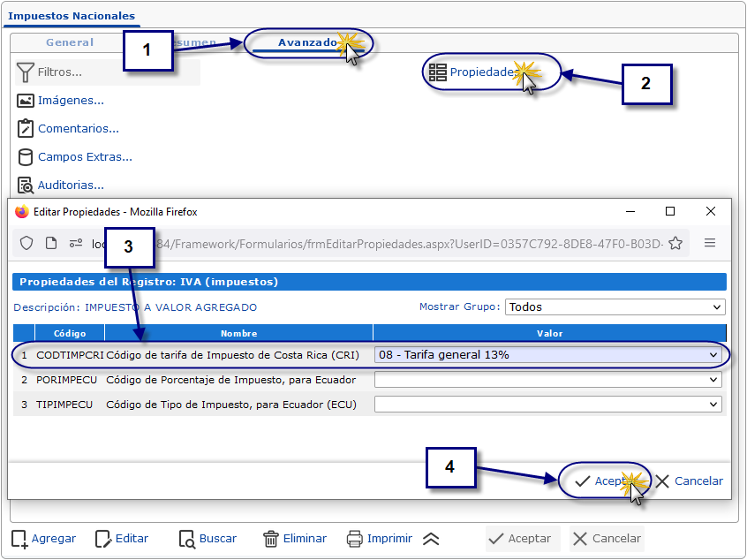Image resolution: width=747 pixels, height=560 pixels.
Task: Select the PORIMPECU code cell
Action: point(66,380)
